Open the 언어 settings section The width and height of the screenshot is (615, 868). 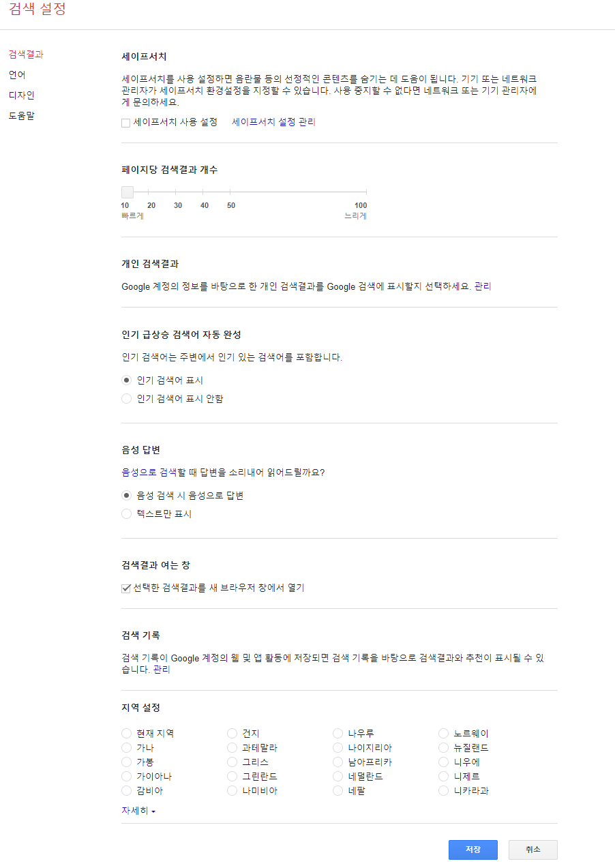tap(17, 75)
